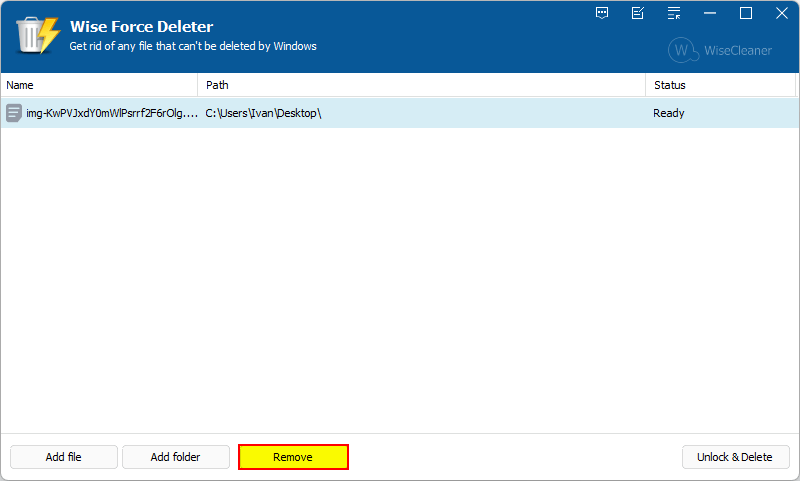This screenshot has width=800, height=481.
Task: Open the feedback chat bubble icon
Action: tap(602, 13)
